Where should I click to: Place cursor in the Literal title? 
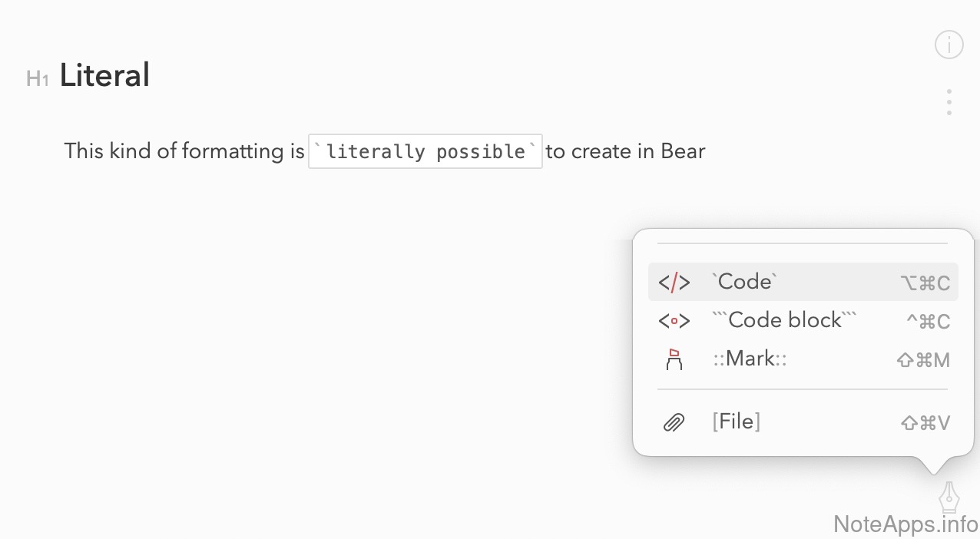(104, 75)
